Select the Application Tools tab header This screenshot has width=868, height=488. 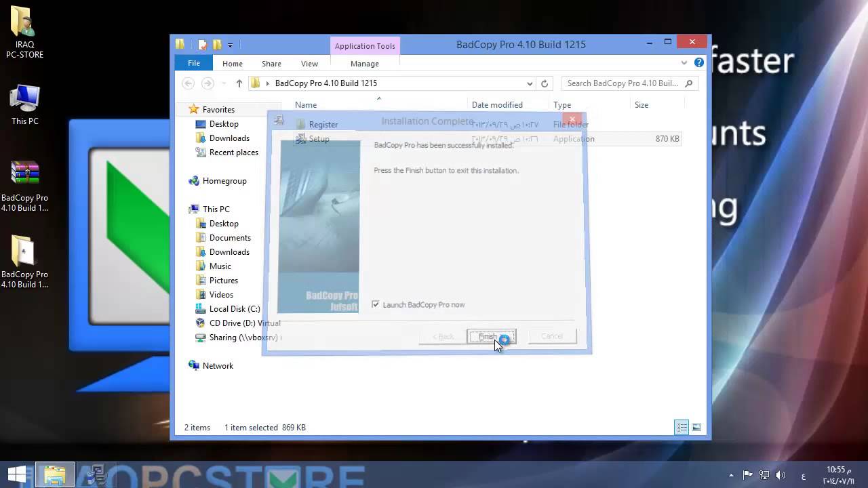coord(365,46)
